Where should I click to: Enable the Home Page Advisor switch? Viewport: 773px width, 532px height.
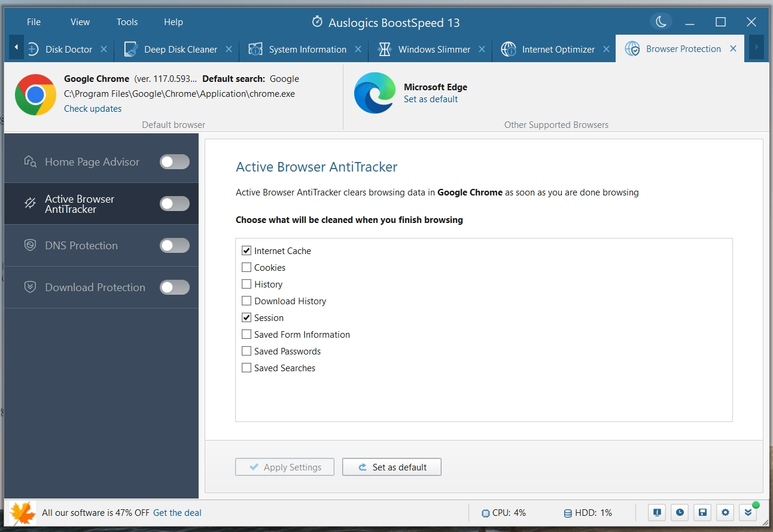[x=175, y=161]
